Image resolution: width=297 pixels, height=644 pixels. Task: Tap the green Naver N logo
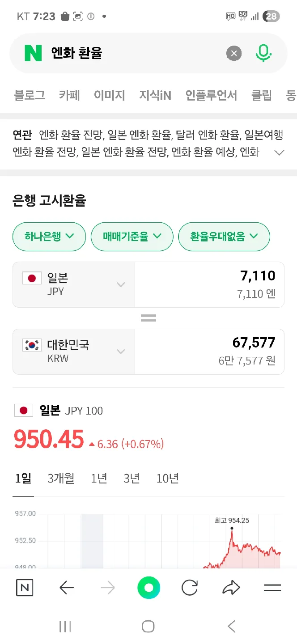(x=33, y=54)
